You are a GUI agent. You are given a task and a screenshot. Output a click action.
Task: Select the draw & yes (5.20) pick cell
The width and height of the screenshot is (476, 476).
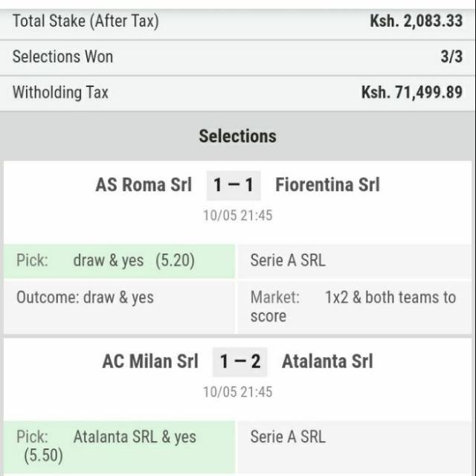pos(119,261)
